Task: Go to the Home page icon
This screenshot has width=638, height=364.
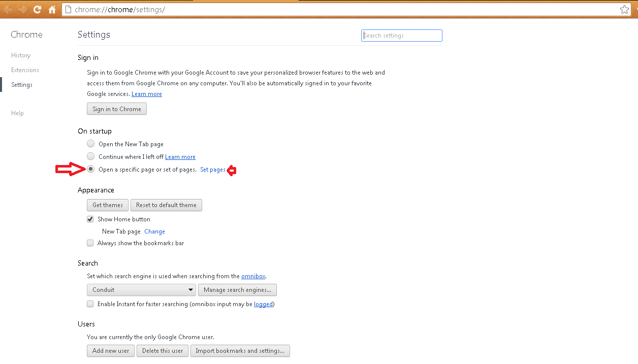Action: pyautogui.click(x=52, y=9)
